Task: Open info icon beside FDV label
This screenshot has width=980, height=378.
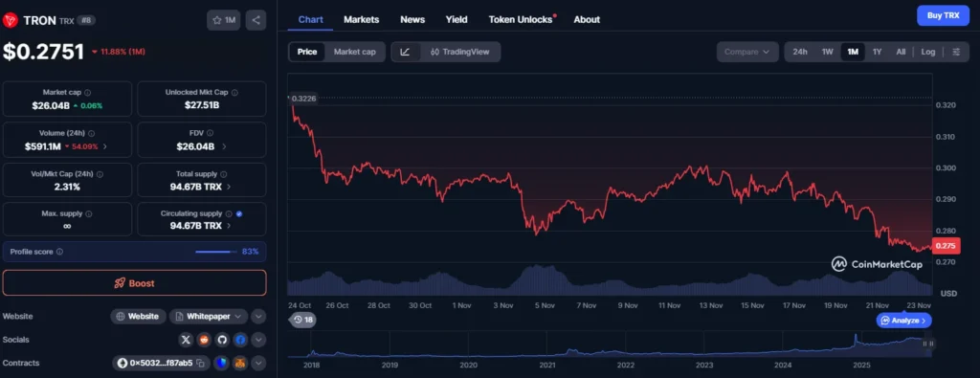Action: click(210, 133)
